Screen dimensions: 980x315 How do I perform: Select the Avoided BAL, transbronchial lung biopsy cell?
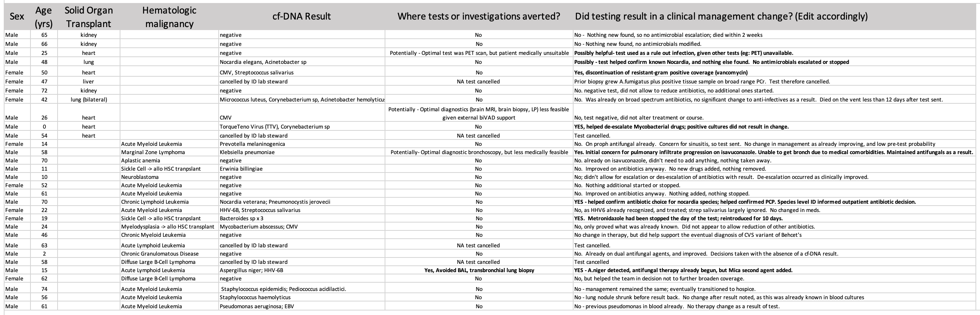click(x=479, y=270)
